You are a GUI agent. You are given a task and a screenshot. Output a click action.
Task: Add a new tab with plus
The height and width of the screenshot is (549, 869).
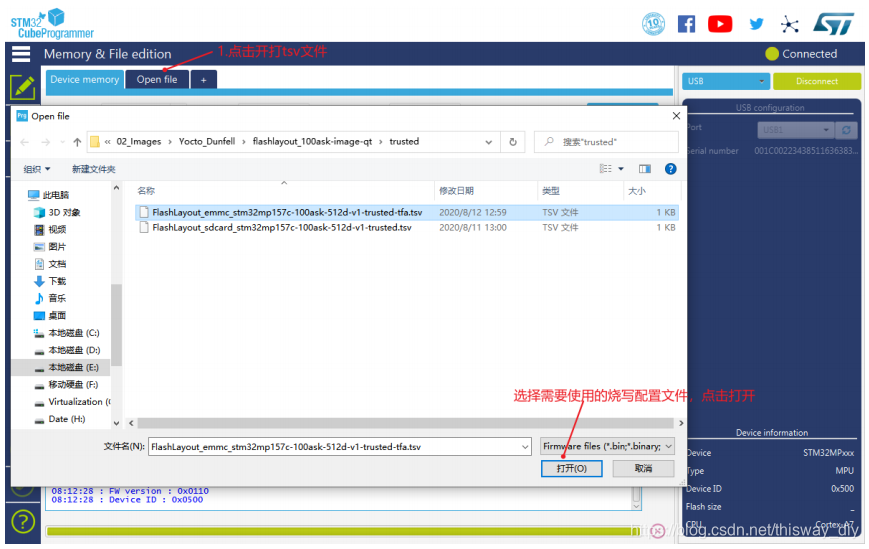[x=203, y=80]
